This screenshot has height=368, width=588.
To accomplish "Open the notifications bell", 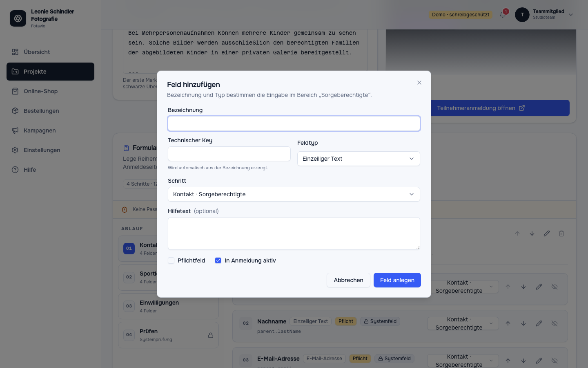I will coord(503,15).
